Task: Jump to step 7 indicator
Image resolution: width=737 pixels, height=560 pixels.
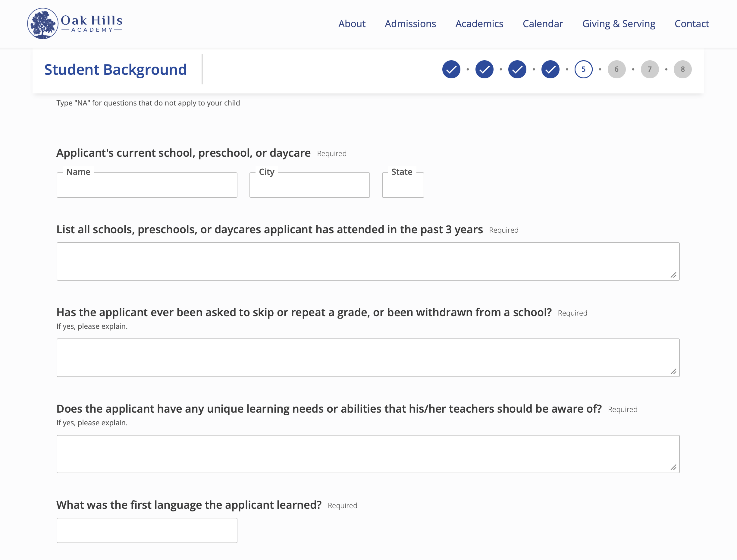Action: point(650,69)
